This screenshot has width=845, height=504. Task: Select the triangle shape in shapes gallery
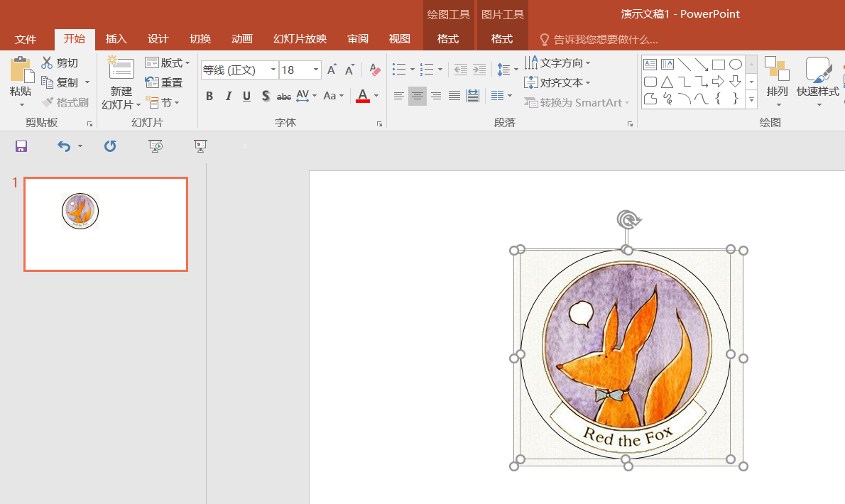point(667,82)
